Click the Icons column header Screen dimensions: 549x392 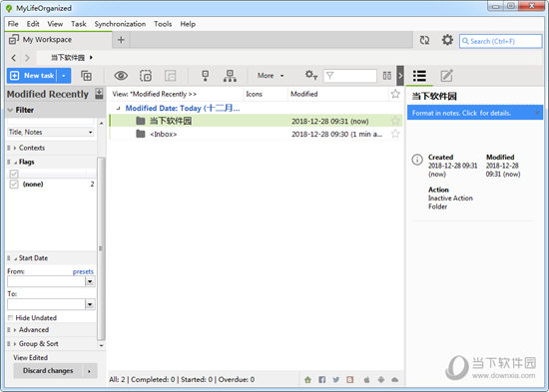pyautogui.click(x=255, y=94)
